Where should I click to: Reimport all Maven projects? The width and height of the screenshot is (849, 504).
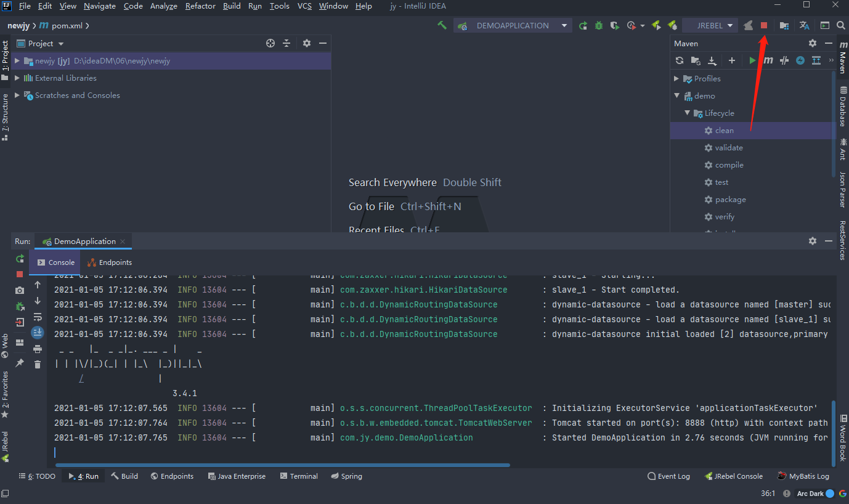(680, 60)
